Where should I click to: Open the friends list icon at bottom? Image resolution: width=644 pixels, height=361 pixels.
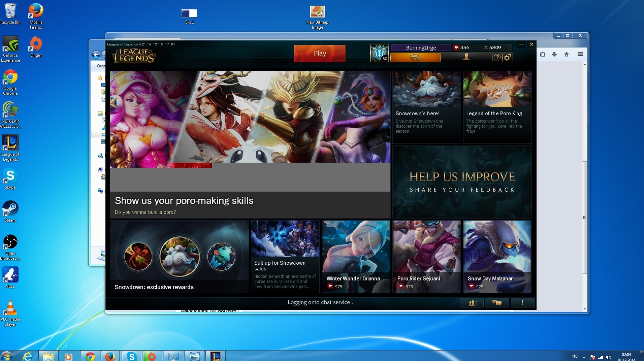472,303
